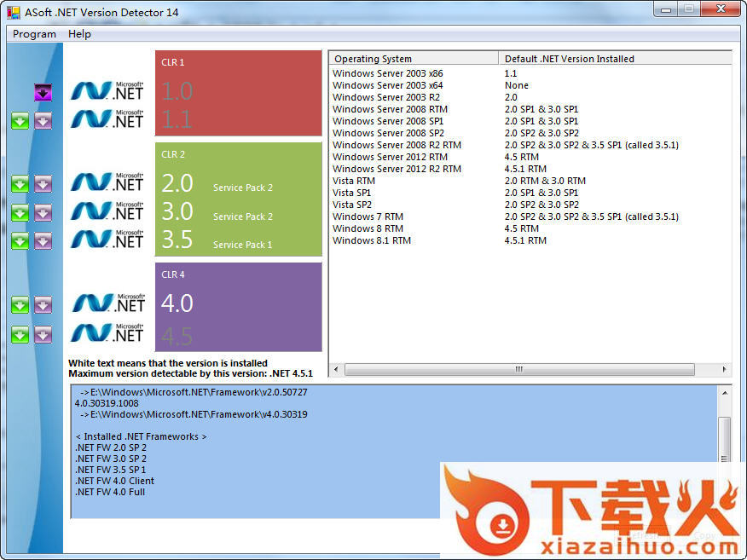Click 'Service Pack 1' next to 3.5
Viewport: 747px width, 560px height.
[x=242, y=245]
